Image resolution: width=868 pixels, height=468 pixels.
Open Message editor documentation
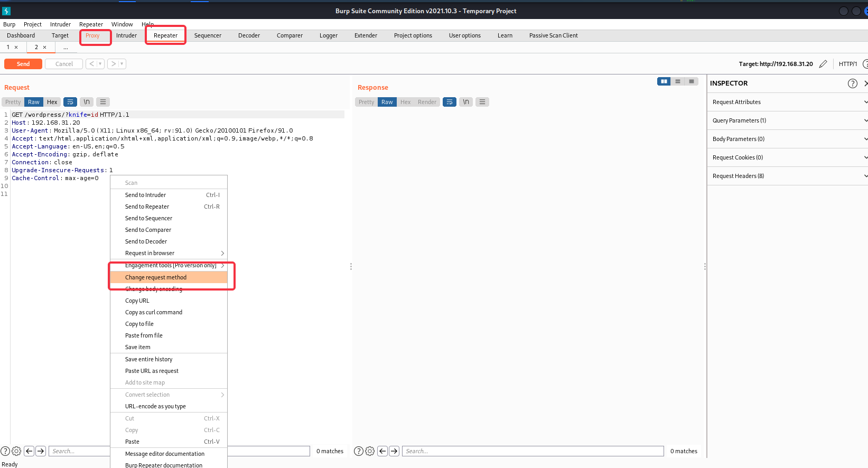[169, 454]
